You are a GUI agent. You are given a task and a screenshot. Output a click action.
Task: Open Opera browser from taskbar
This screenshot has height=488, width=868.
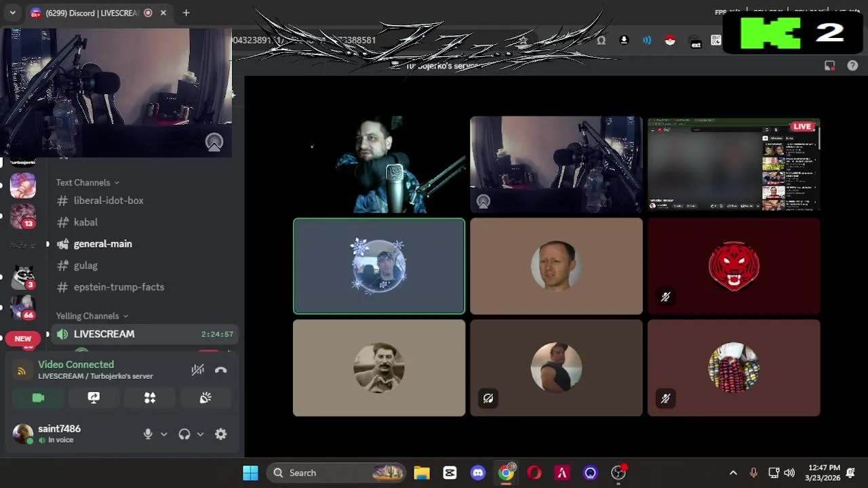point(534,473)
